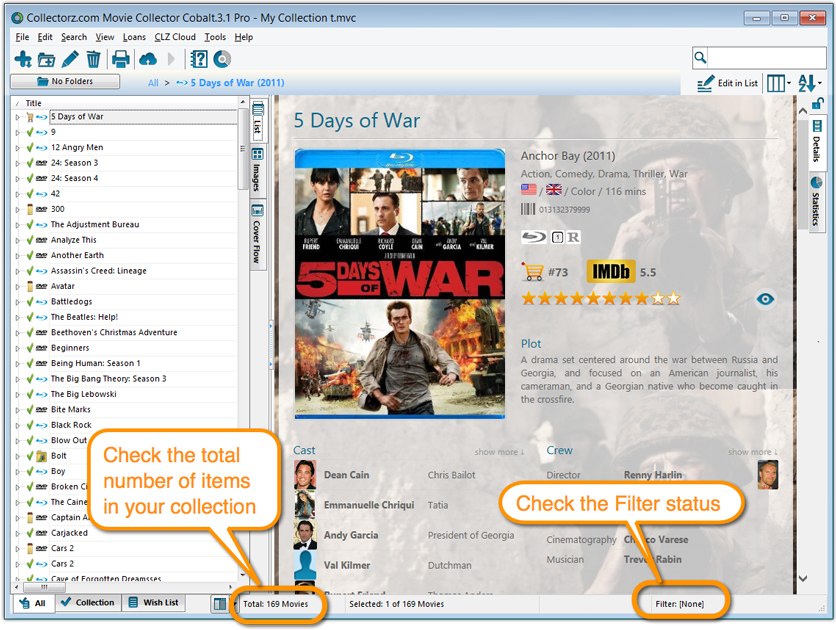836x630 pixels.
Task: Add a new movie with plus icon
Action: click(x=23, y=59)
